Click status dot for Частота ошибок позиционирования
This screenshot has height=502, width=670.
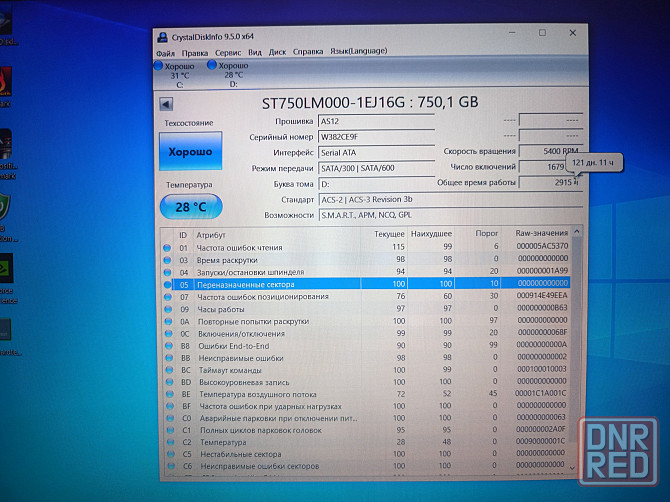coord(168,297)
